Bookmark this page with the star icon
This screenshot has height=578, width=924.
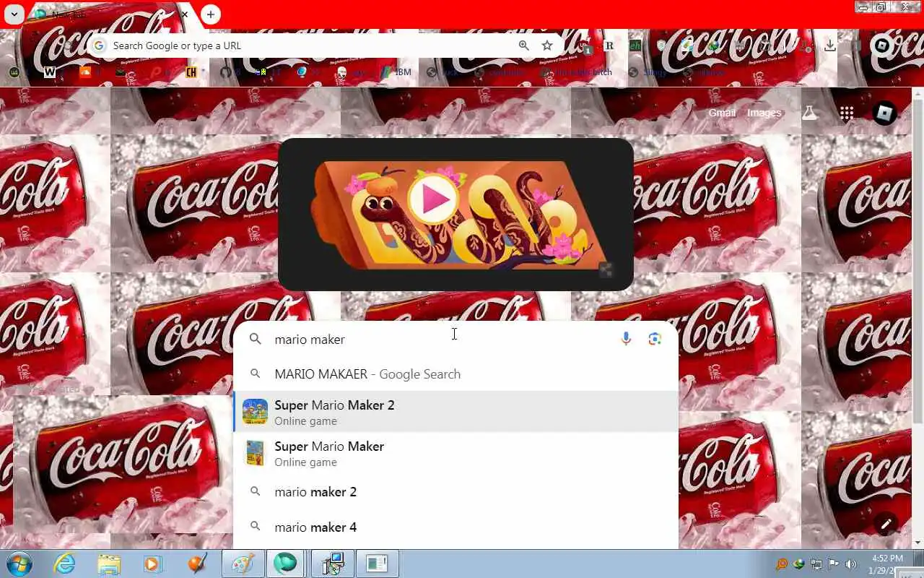coord(547,46)
